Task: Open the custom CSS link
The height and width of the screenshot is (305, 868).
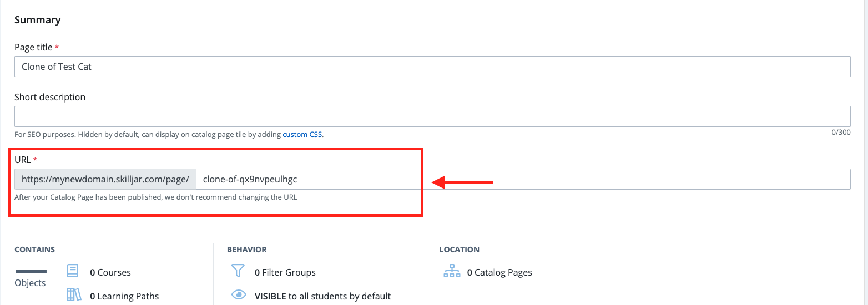Action: pos(302,134)
